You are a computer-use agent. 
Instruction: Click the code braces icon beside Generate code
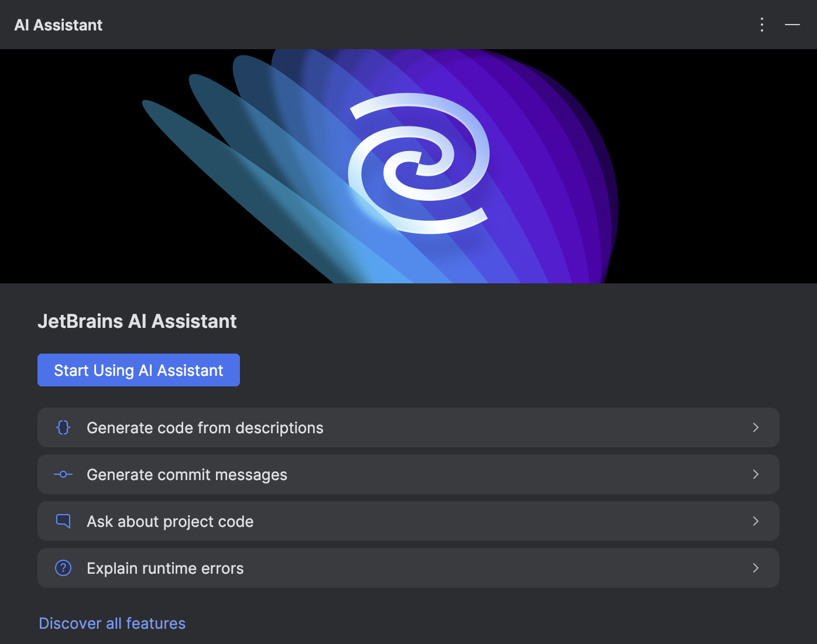[63, 427]
